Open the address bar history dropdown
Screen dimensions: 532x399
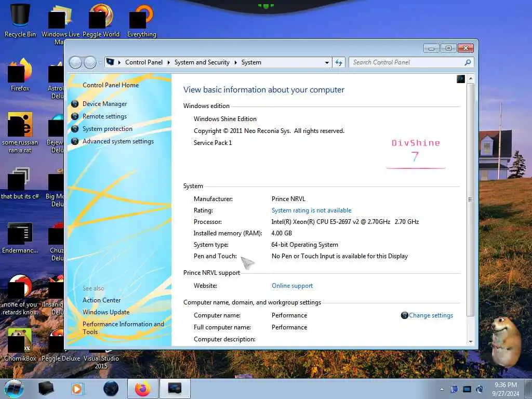(x=327, y=63)
